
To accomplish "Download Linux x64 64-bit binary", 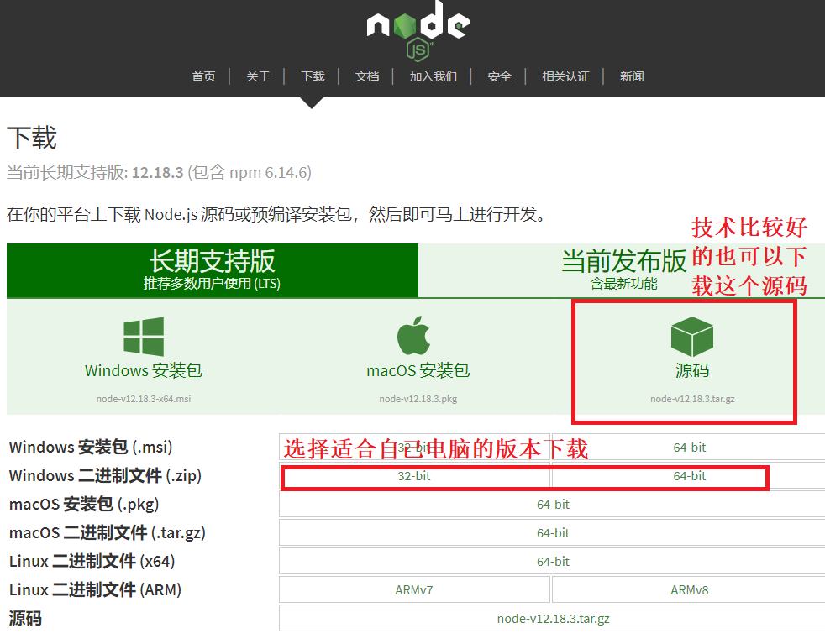I will (553, 562).
